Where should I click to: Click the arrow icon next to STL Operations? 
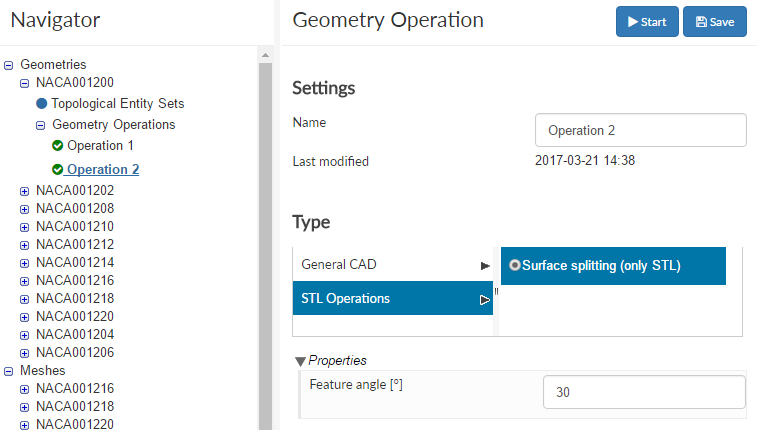(485, 299)
